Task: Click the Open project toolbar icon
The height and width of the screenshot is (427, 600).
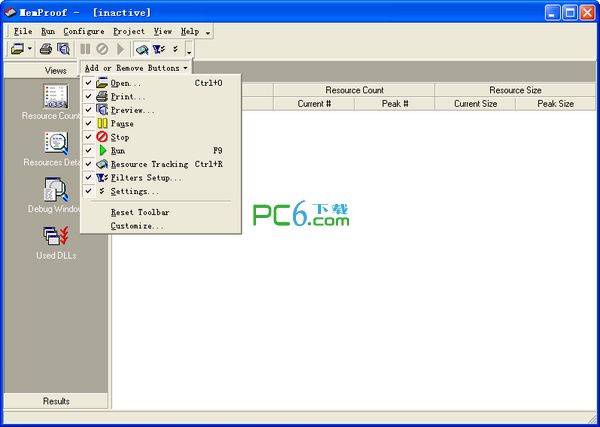Action: [x=17, y=49]
